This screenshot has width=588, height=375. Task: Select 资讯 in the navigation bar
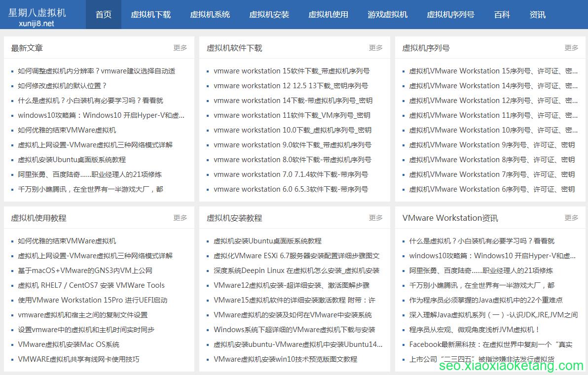click(537, 15)
